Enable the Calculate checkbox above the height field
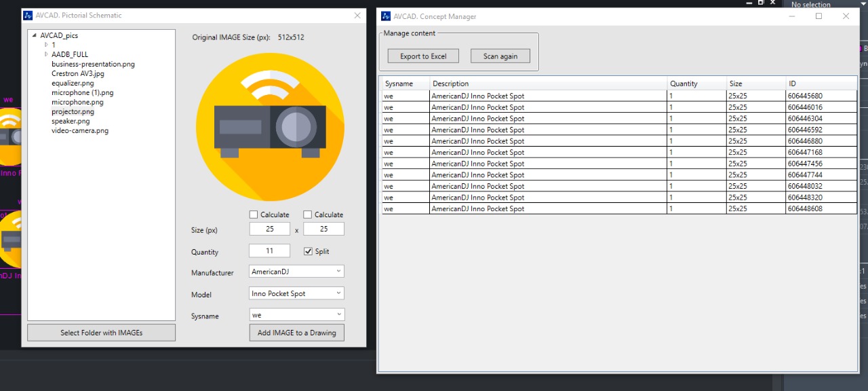The image size is (868, 391). coord(308,215)
